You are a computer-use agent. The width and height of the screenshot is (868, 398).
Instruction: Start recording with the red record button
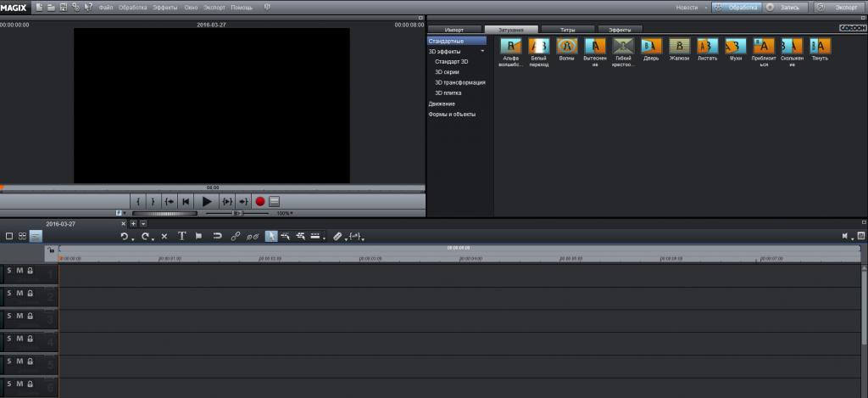259,202
